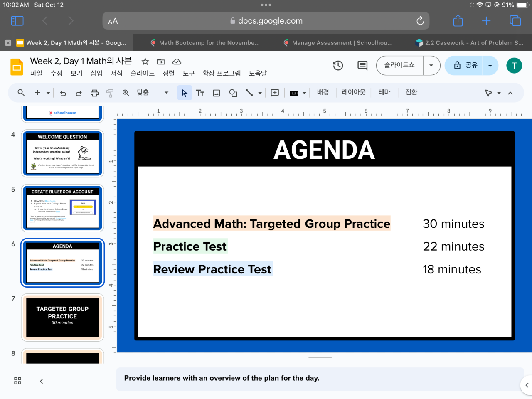View the cloud save status
The height and width of the screenshot is (399, 532).
point(177,62)
